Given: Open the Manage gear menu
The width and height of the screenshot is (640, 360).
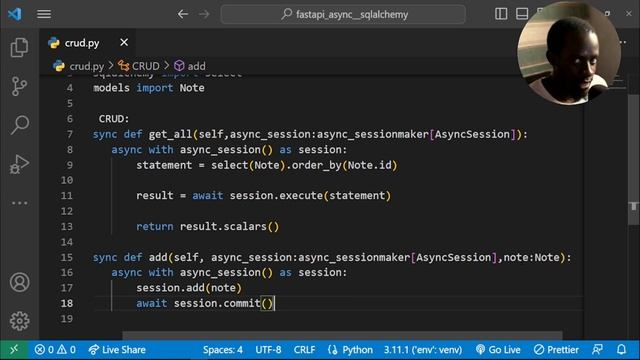Looking at the screenshot, I should click(x=19, y=321).
